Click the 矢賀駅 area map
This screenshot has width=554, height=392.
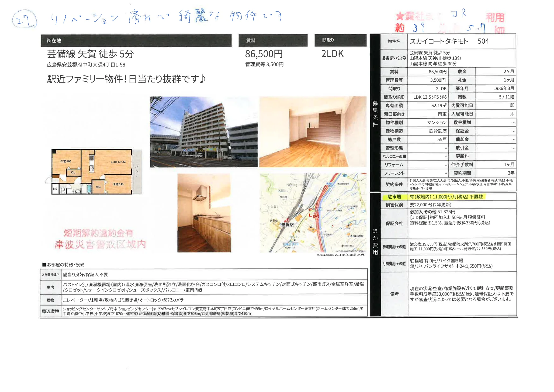313,213
